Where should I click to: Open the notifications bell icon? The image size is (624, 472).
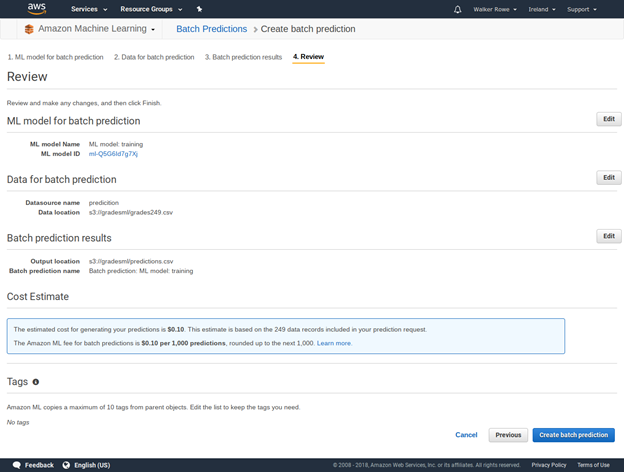pos(458,9)
